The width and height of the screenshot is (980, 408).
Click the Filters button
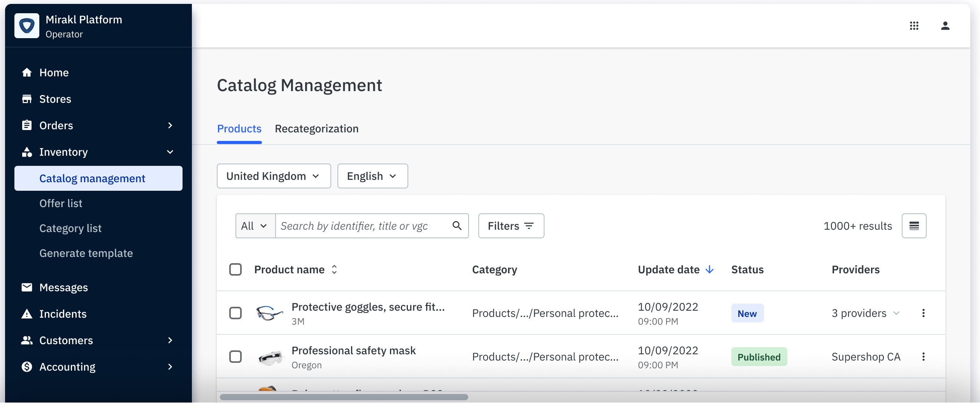tap(511, 226)
